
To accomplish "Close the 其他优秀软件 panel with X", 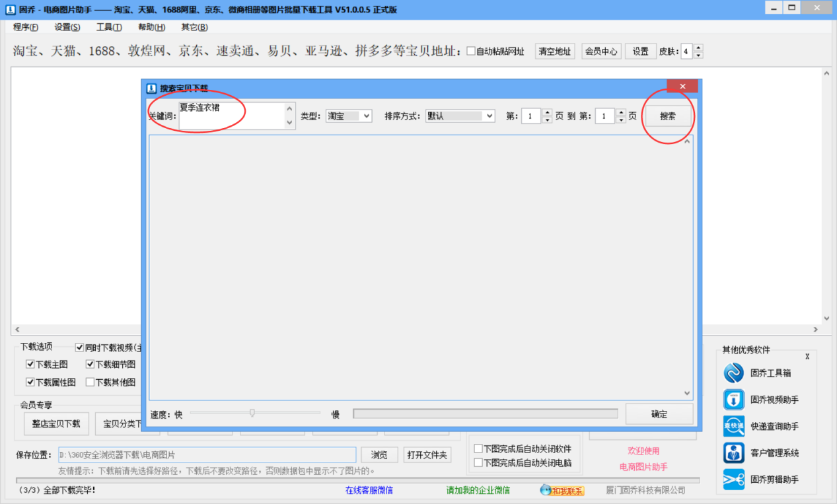I will point(807,357).
